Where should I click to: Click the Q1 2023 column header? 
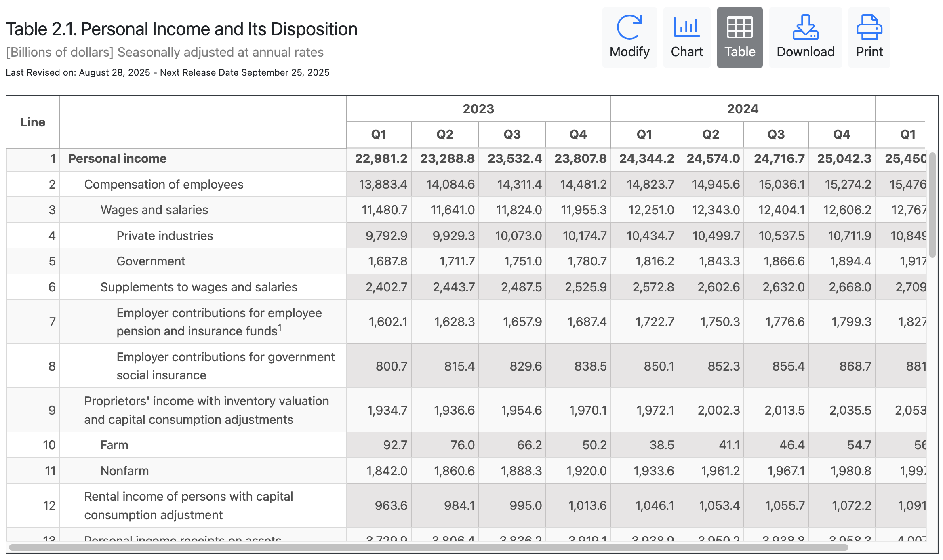pyautogui.click(x=378, y=135)
